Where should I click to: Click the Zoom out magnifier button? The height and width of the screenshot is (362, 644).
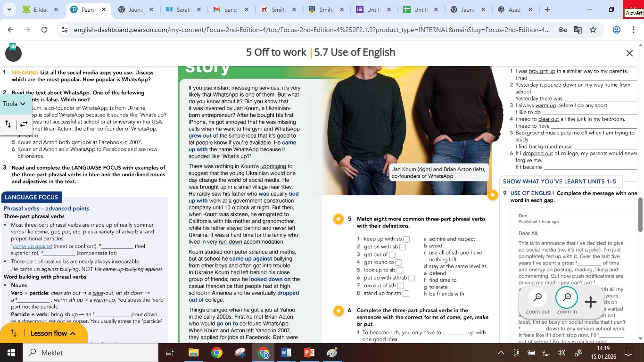537,297
